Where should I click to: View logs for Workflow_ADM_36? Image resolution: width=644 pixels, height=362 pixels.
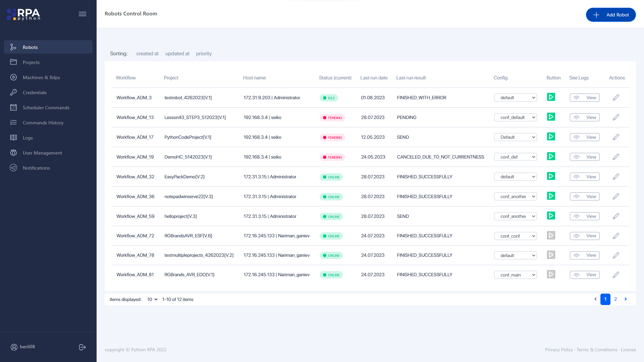click(585, 196)
